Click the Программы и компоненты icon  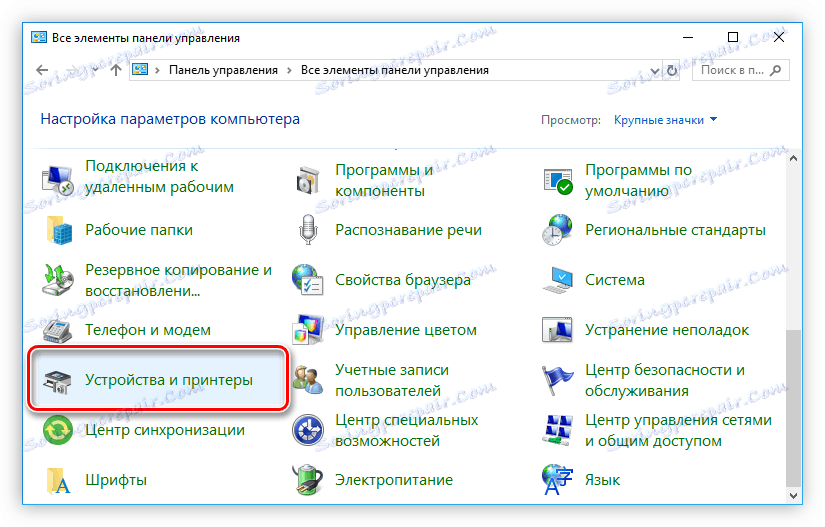coord(308,180)
